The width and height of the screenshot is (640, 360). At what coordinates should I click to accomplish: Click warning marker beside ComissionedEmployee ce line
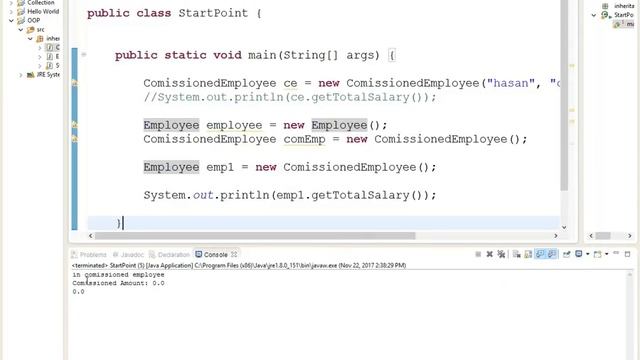coord(75,83)
